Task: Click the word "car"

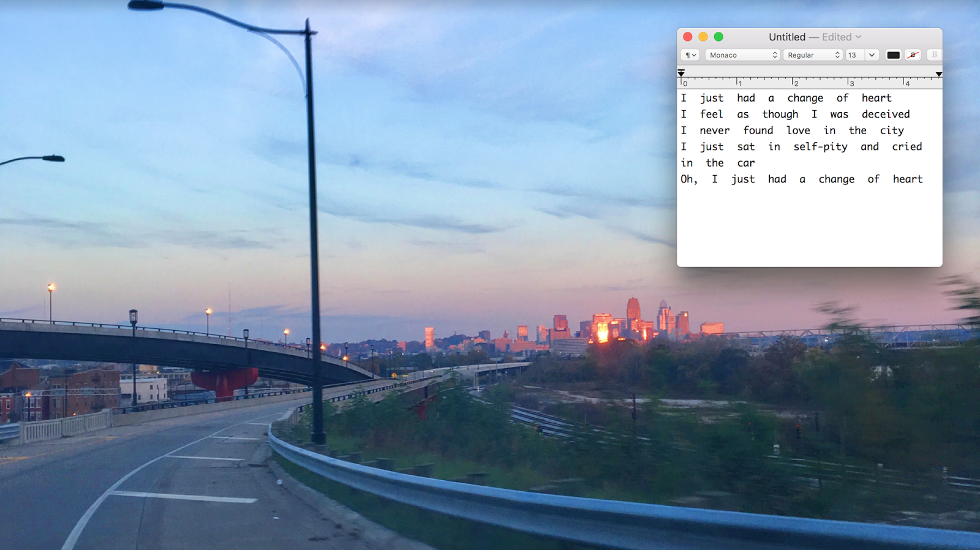Action: pyautogui.click(x=746, y=163)
